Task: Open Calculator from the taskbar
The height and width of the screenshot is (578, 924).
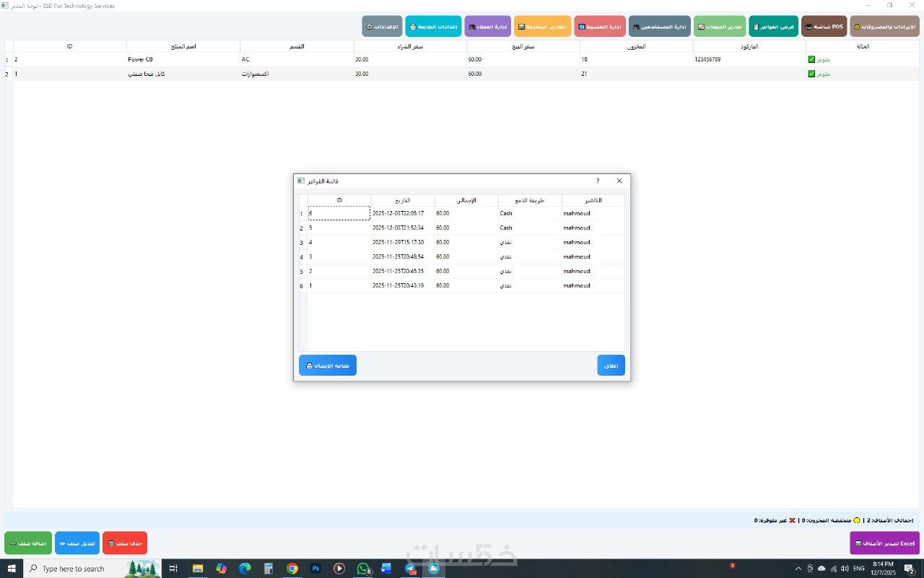Action: (x=269, y=569)
